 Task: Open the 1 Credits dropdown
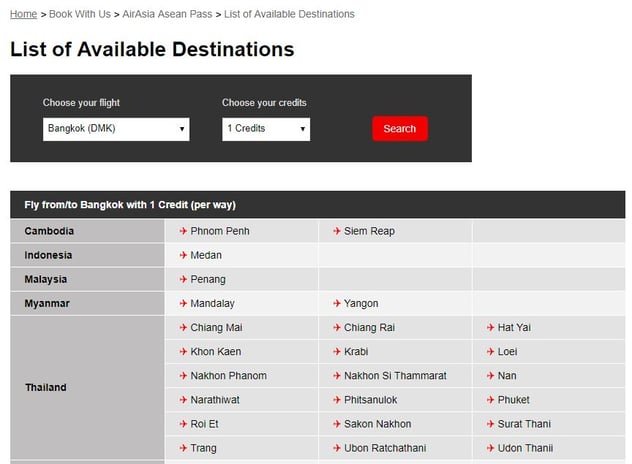[266, 129]
